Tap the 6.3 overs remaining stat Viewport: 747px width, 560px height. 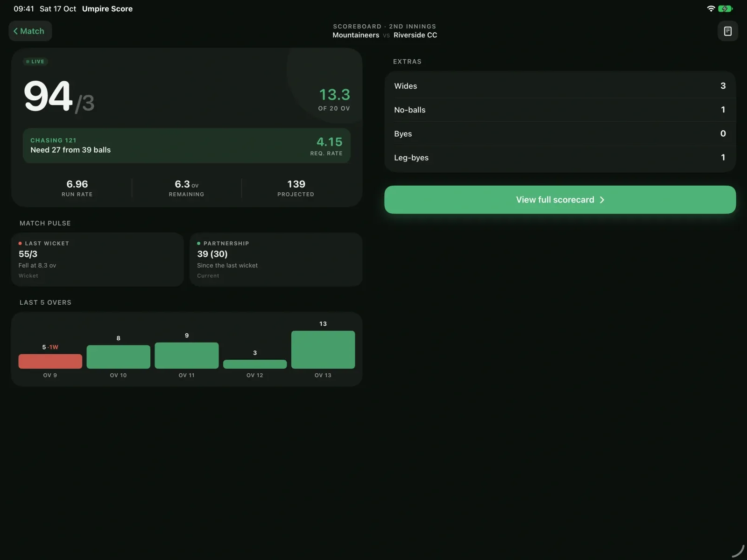point(187,188)
